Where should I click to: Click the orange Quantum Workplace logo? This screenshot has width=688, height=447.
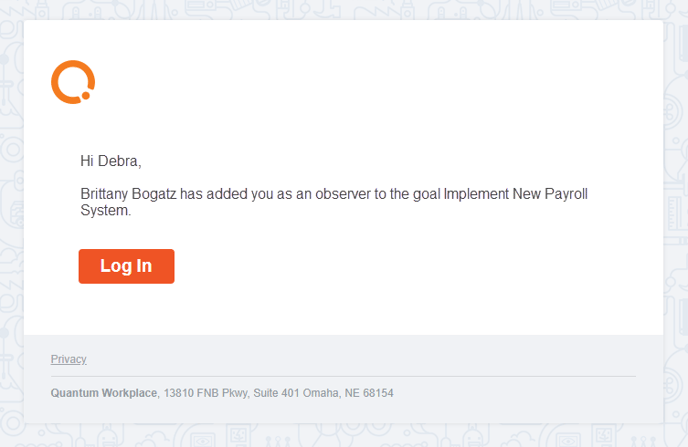[x=73, y=82]
